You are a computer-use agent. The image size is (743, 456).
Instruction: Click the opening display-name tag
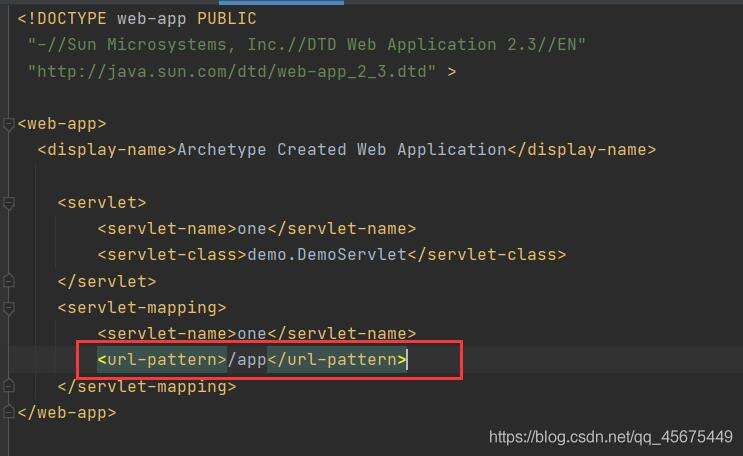pos(107,150)
